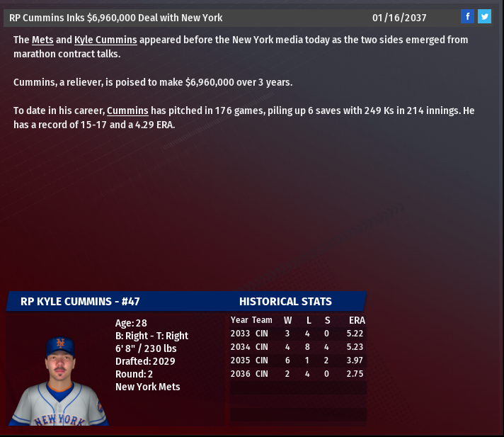
Task: Click the RP Kyle Cummins #47 header
Action: click(80, 302)
